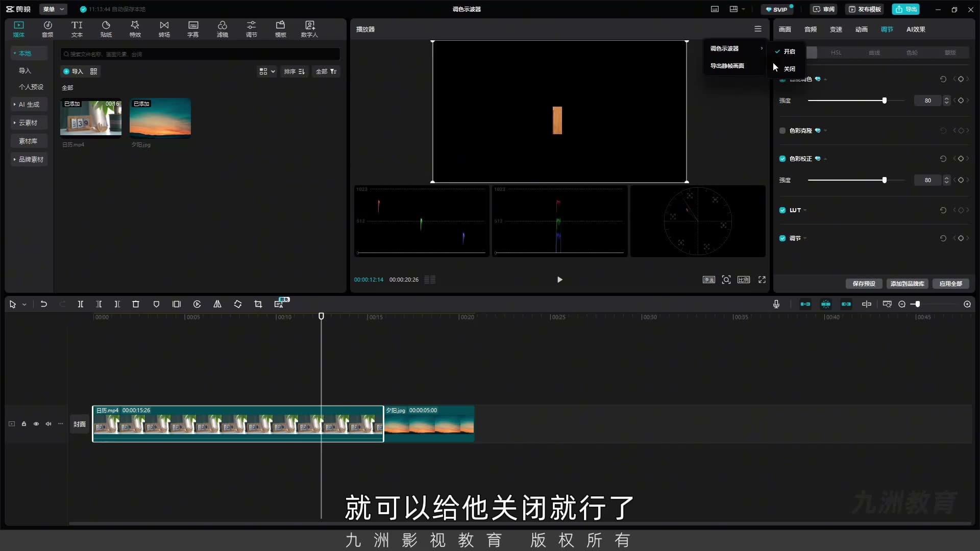Image resolution: width=980 pixels, height=551 pixels.
Task: Toggle auto snapping icon in timeline toolbar
Action: coord(826,304)
